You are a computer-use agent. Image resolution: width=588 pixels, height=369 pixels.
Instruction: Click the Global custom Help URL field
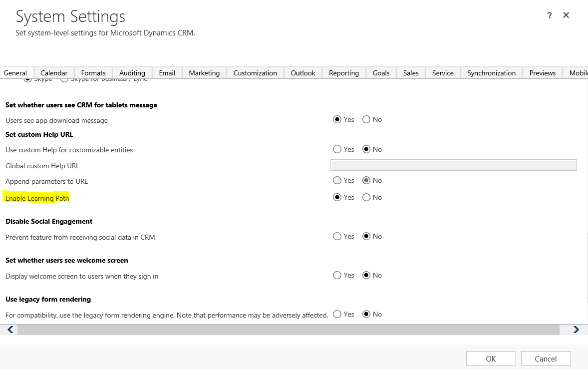453,165
